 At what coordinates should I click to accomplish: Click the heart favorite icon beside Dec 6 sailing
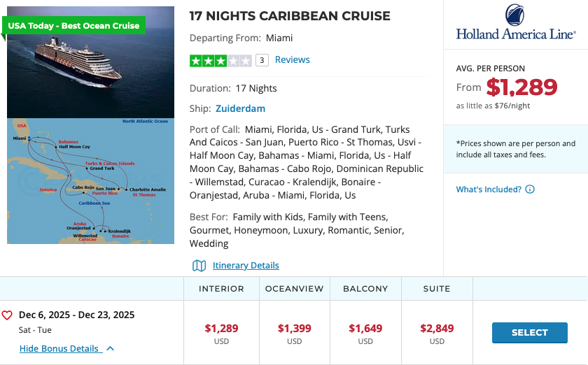(x=7, y=315)
